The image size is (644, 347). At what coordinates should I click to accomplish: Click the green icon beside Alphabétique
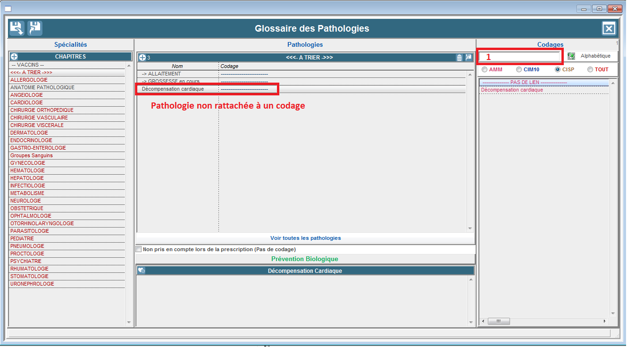pos(571,56)
